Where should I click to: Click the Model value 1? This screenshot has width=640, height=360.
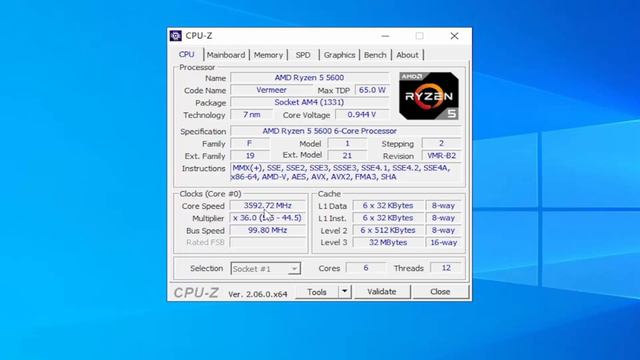pos(347,143)
